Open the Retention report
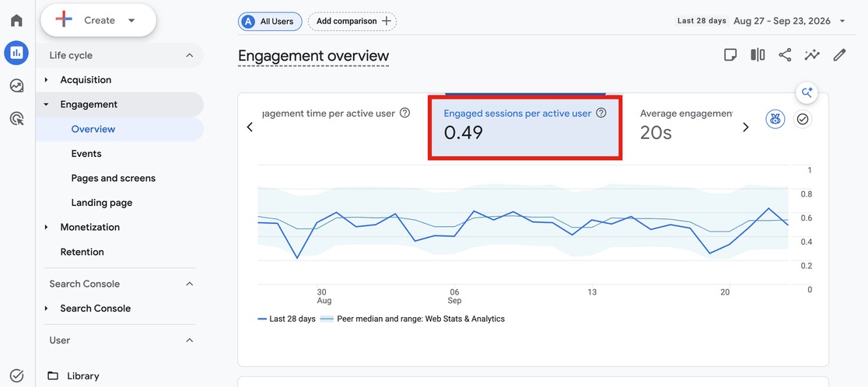The height and width of the screenshot is (387, 868). 82,252
